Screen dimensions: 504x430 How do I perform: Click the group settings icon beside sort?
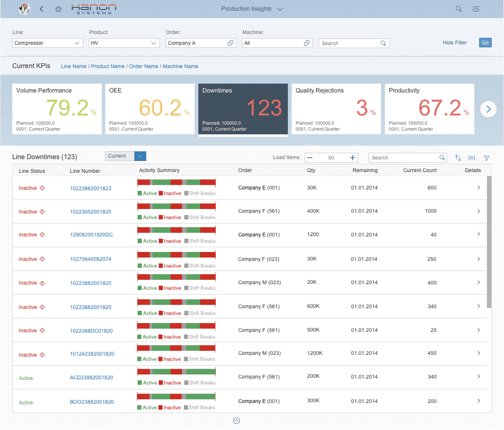tap(472, 158)
